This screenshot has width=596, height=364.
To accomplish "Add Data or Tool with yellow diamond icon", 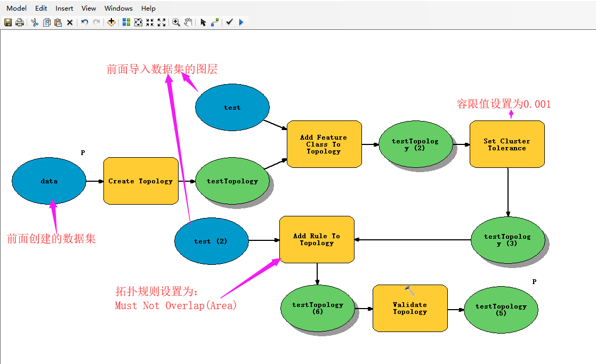I will click(111, 22).
